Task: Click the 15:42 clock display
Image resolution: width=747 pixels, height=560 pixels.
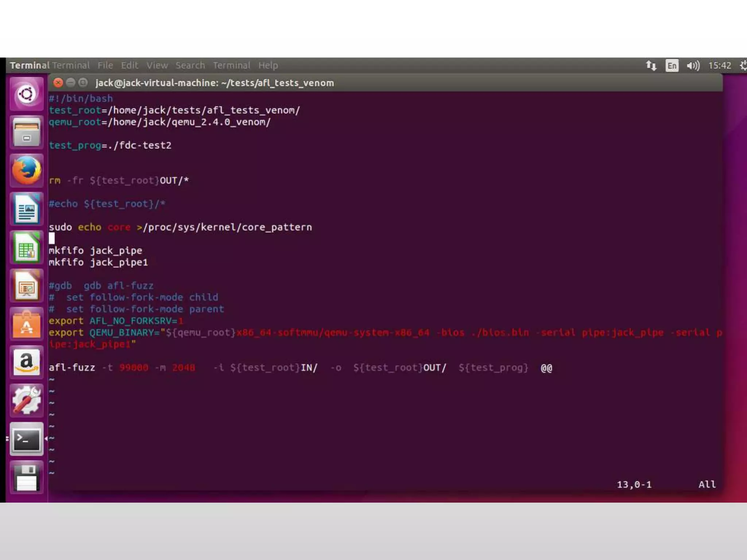Action: [x=720, y=66]
